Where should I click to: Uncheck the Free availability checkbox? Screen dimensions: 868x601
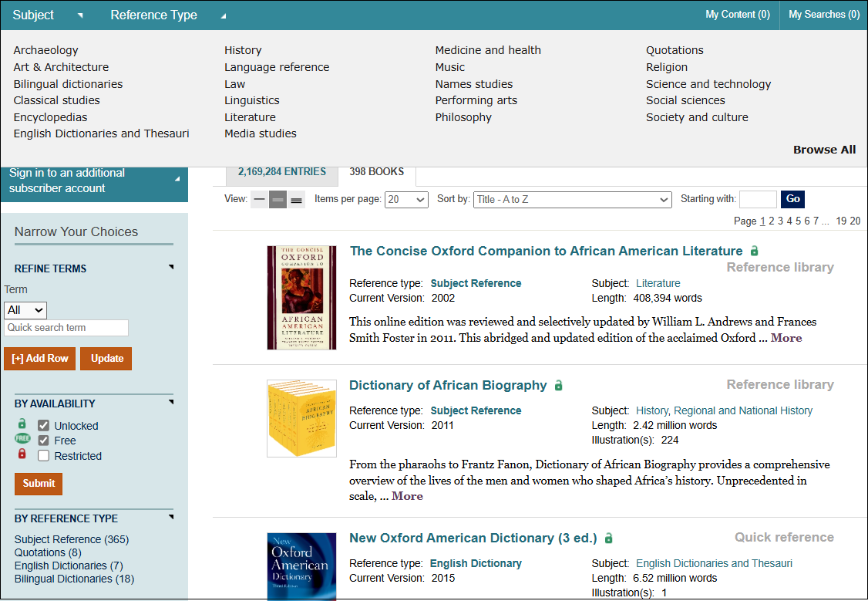(44, 441)
